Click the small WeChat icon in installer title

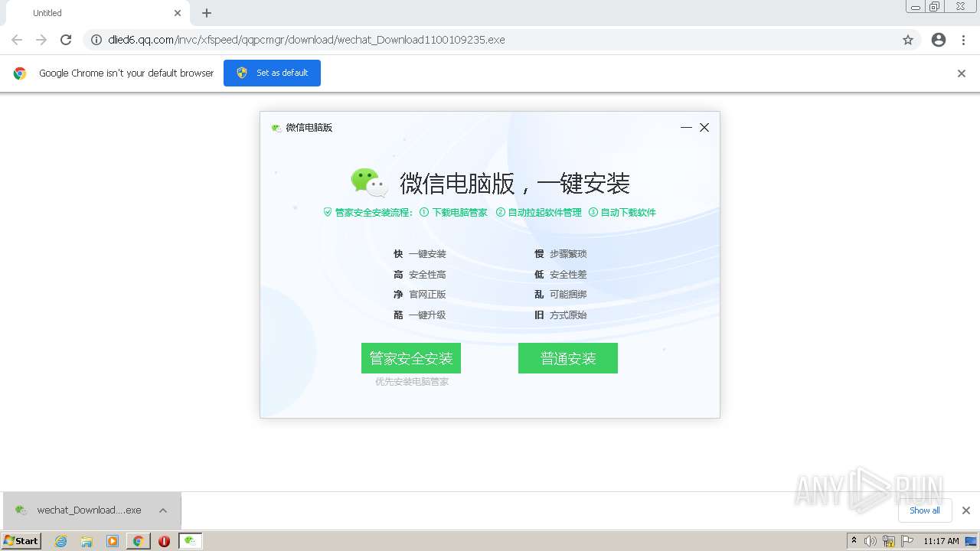point(276,128)
